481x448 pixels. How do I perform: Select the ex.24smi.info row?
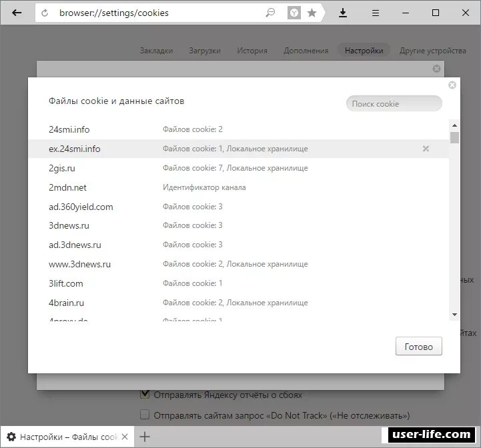point(239,149)
